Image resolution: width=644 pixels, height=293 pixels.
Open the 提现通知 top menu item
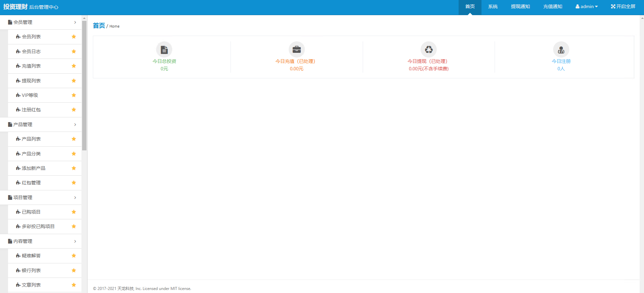520,7
